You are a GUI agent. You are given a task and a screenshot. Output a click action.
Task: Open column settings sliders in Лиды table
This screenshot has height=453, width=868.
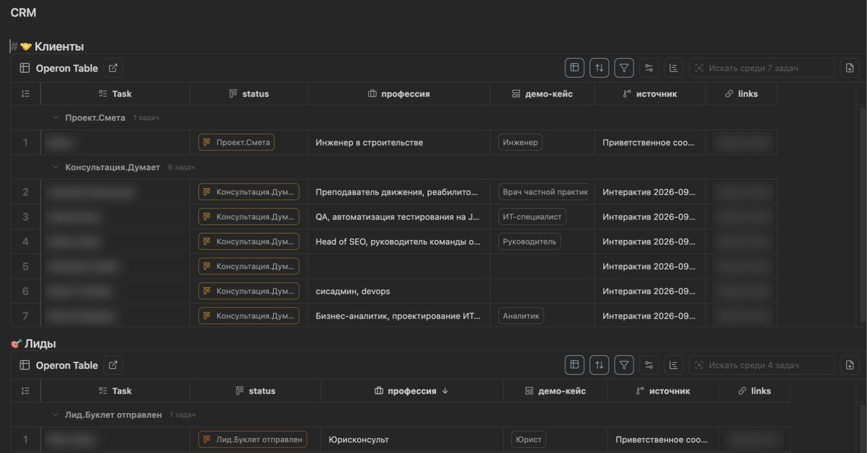tap(649, 365)
